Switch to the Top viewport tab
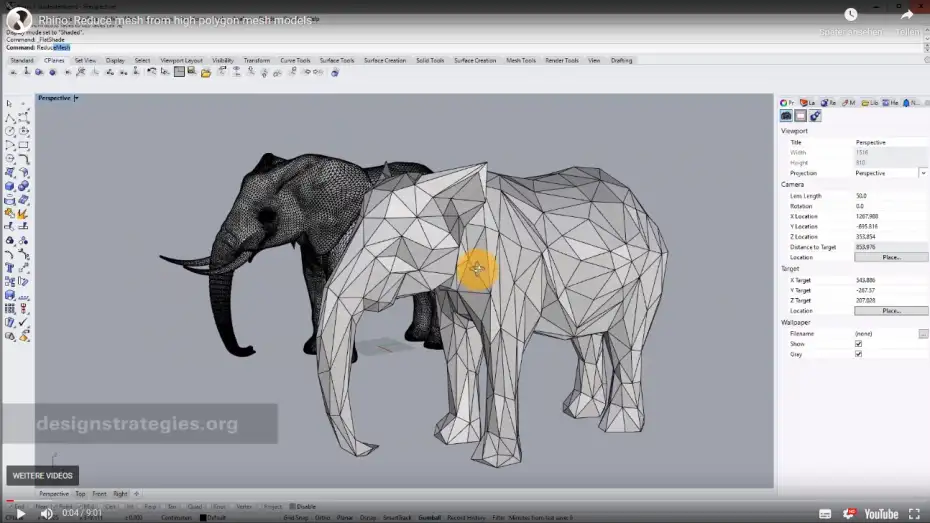This screenshot has width=930, height=523. click(x=80, y=493)
